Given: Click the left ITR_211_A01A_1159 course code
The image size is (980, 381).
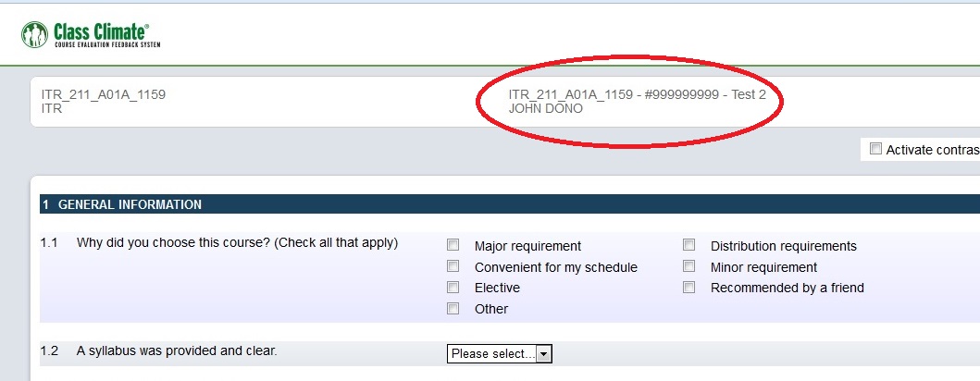Looking at the screenshot, I should (x=104, y=94).
